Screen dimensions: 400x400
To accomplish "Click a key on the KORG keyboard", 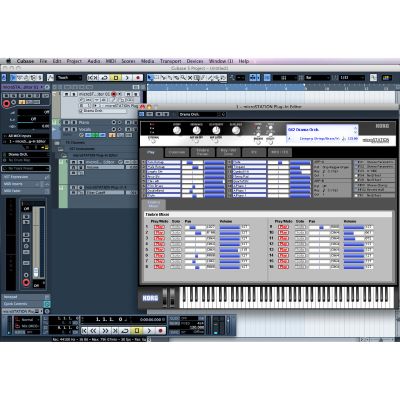I will coord(287,297).
